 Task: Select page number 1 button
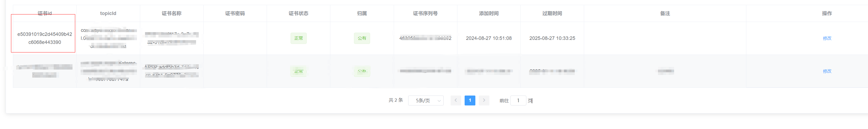coord(470,100)
